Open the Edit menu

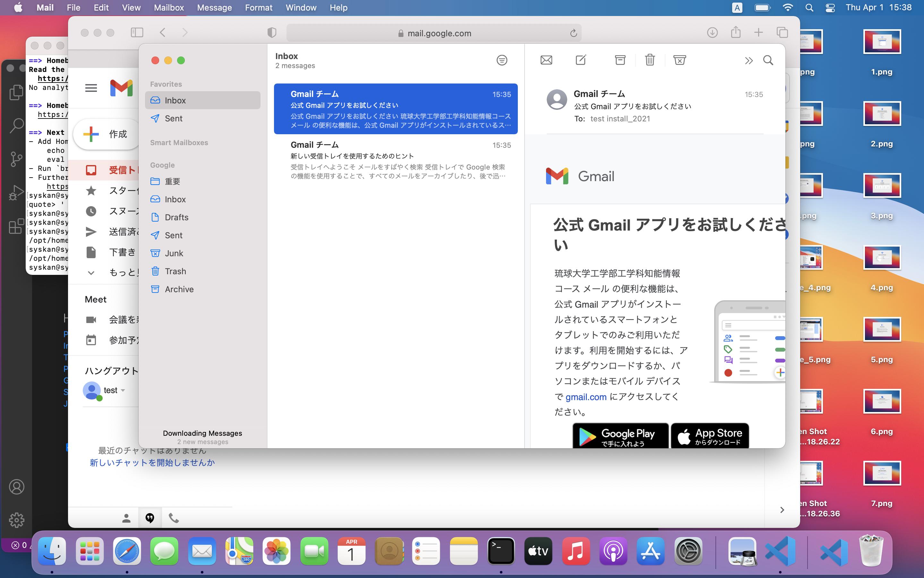click(101, 8)
